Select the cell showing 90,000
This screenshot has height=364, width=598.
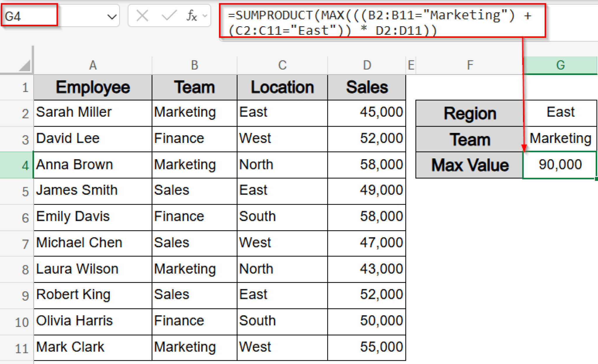[559, 165]
